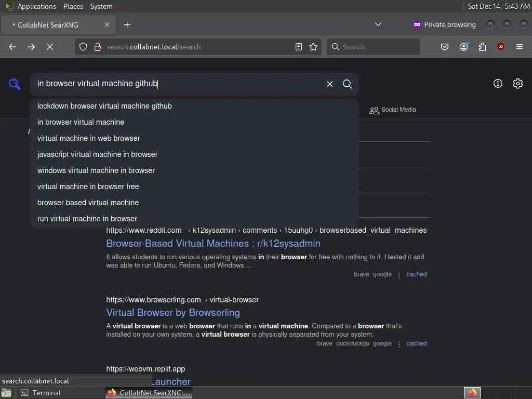The width and height of the screenshot is (532, 399).
Task: Open the Places menu
Action: (x=73, y=6)
